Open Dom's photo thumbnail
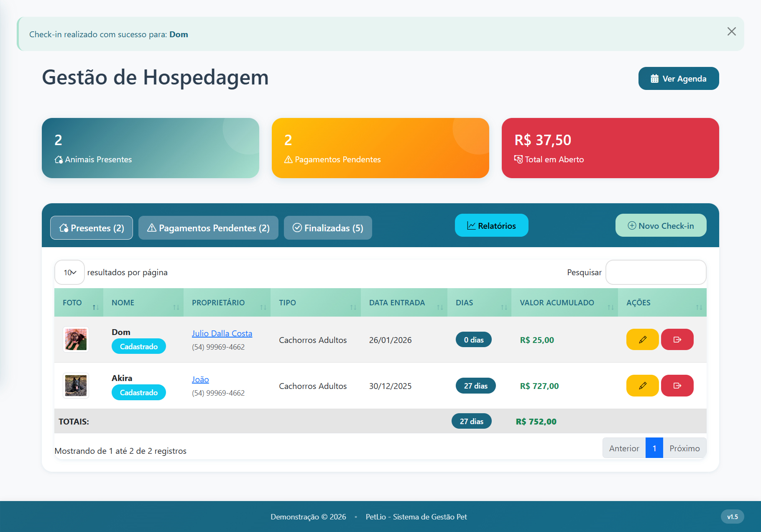The width and height of the screenshot is (761, 532). point(76,339)
